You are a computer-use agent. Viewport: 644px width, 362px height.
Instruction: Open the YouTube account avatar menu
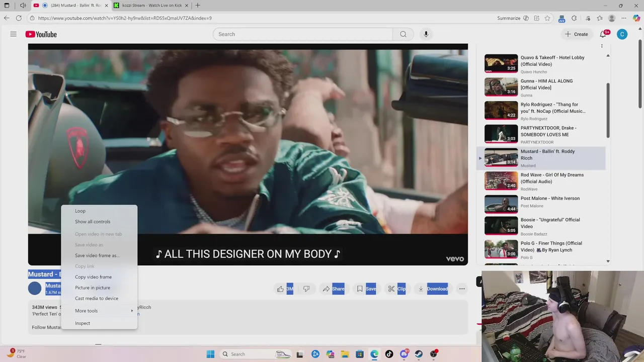pyautogui.click(x=622, y=34)
